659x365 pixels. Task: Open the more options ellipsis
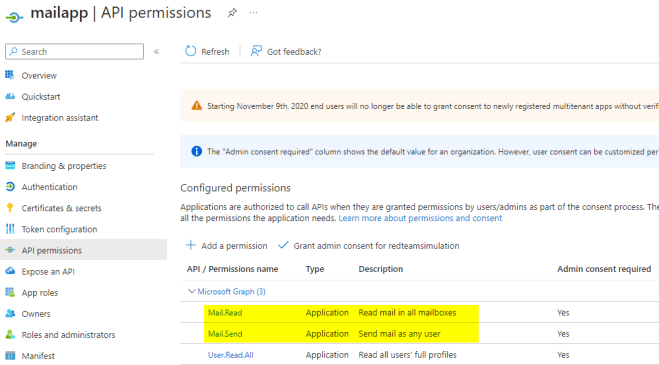click(x=253, y=13)
